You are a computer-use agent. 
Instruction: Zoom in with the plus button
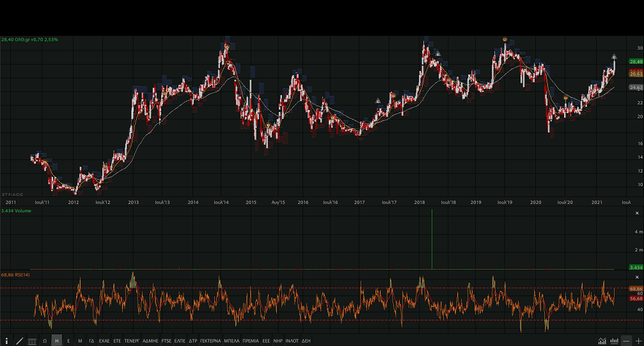[x=638, y=341]
